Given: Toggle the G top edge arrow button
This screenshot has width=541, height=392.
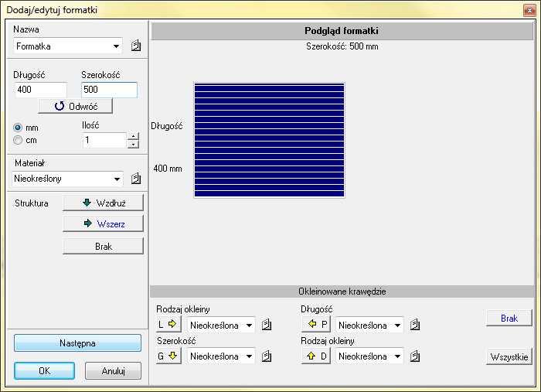Looking at the screenshot, I should 168,356.
